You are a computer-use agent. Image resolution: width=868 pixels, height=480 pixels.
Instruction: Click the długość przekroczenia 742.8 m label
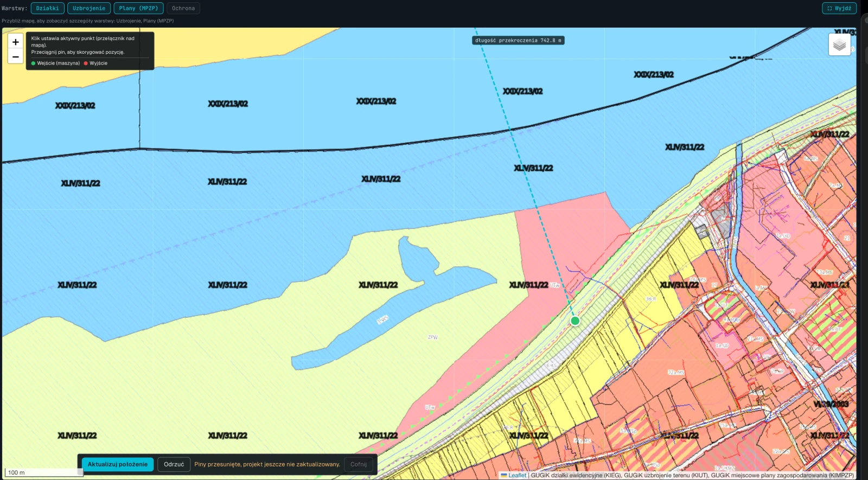click(518, 40)
